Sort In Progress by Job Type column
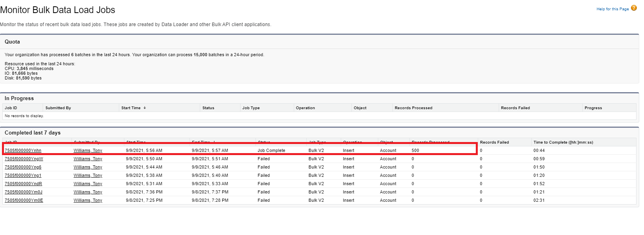 click(251, 108)
